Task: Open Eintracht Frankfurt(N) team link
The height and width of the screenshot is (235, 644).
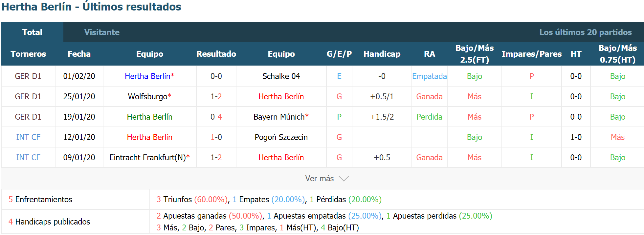Action: click(x=147, y=157)
